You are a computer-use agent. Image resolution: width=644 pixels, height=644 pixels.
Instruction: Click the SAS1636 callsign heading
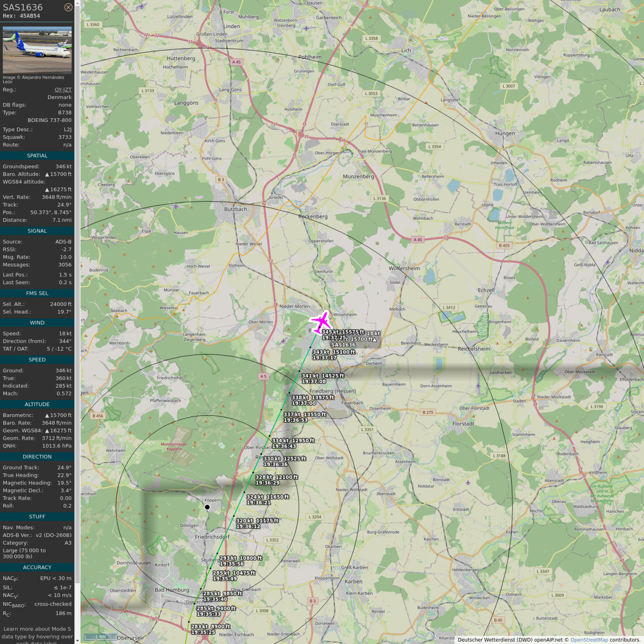(23, 7)
